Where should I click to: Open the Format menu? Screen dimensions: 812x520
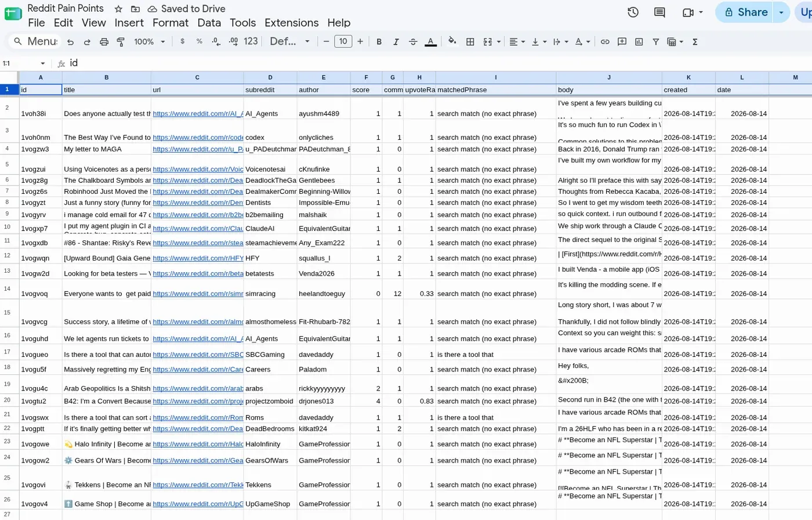tap(171, 23)
